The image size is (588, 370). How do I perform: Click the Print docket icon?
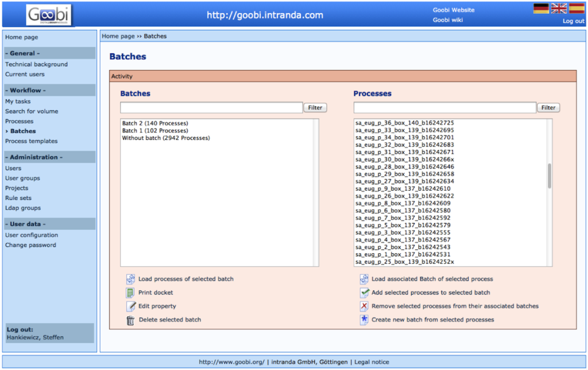coord(130,292)
